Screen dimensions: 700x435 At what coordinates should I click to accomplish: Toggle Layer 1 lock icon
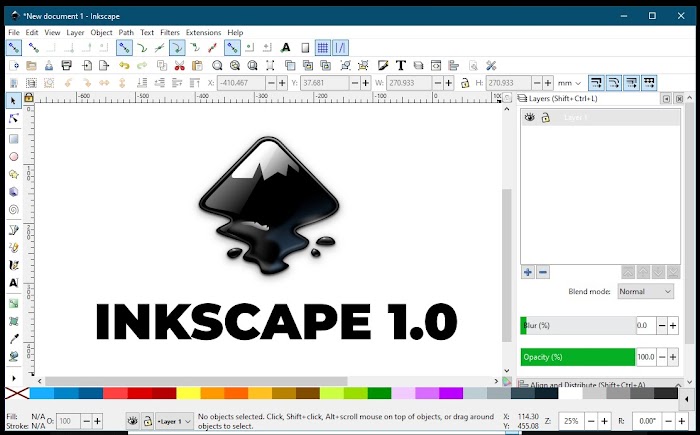[x=545, y=118]
